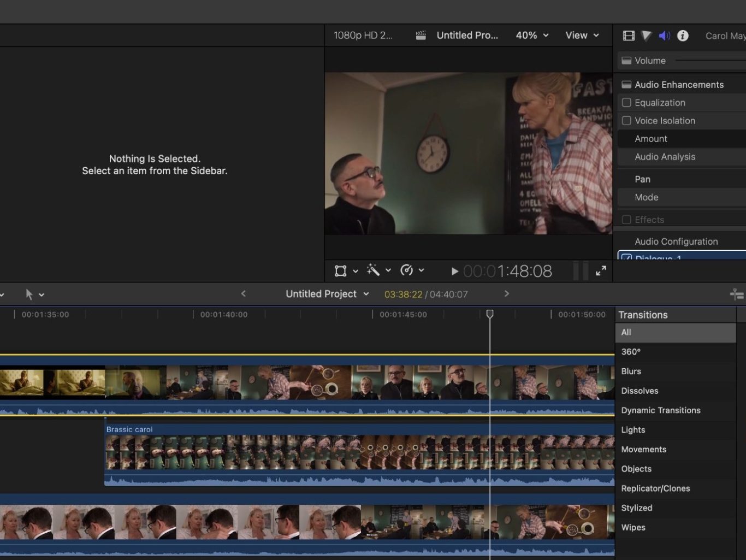Enable the Equalization checkbox

point(626,103)
